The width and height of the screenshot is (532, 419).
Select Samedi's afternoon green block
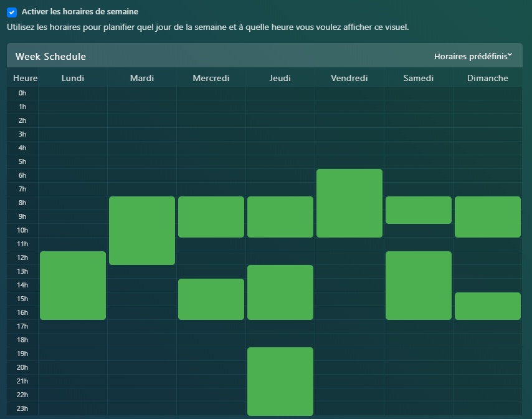click(x=419, y=286)
